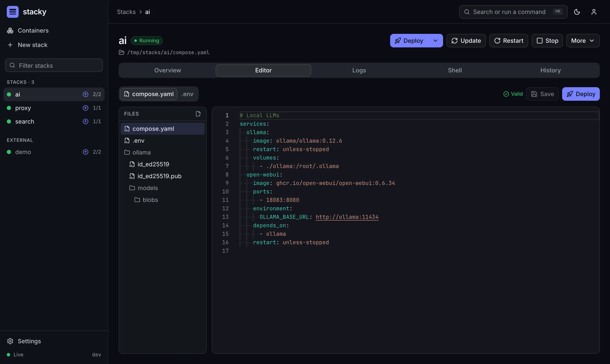Click the new file icon in FILES
This screenshot has width=610, height=364.
tap(198, 114)
